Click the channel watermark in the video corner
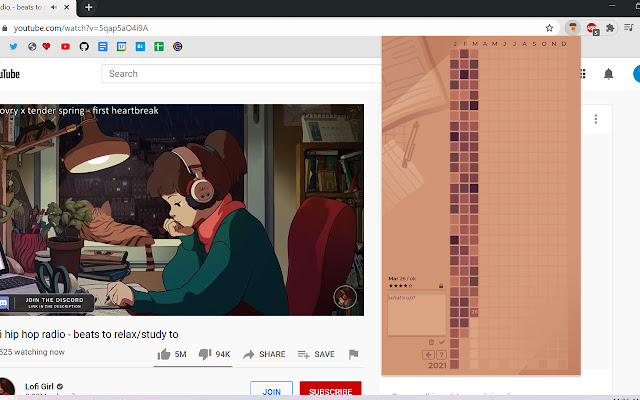Screen dimensions: 640x400 tap(345, 296)
